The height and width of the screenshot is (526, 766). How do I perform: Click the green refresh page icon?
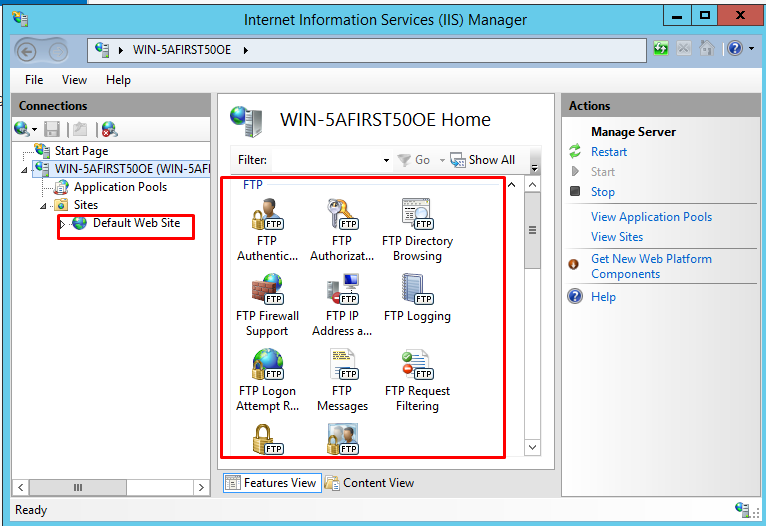(661, 48)
